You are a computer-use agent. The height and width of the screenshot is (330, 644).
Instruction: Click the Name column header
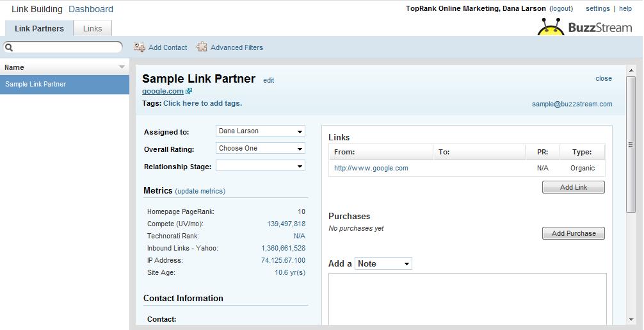(65, 67)
